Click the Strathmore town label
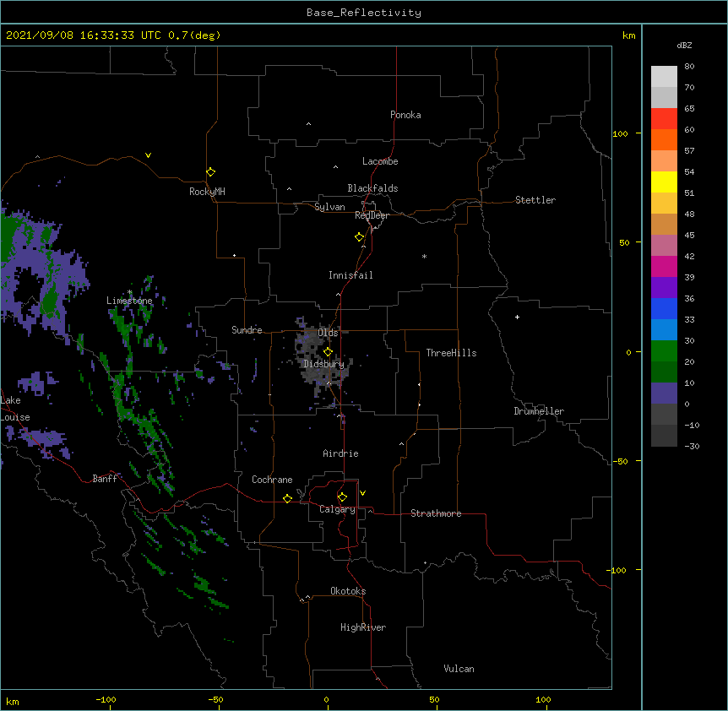The height and width of the screenshot is (711, 728). pyautogui.click(x=436, y=513)
